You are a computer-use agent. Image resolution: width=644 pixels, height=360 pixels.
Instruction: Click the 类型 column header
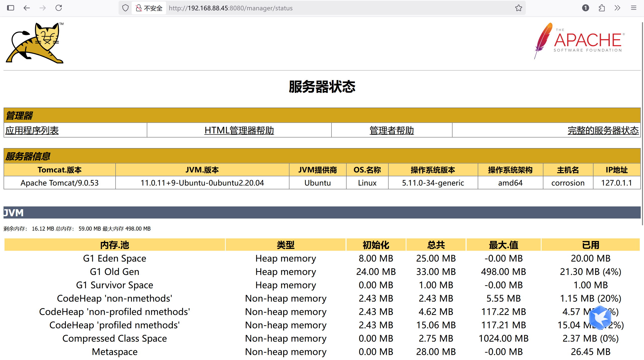point(286,245)
